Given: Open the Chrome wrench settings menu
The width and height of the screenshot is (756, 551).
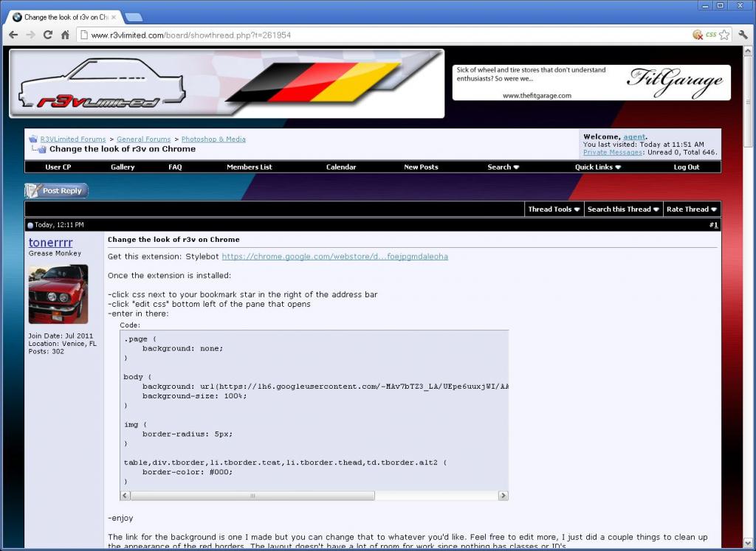Looking at the screenshot, I should click(x=743, y=35).
